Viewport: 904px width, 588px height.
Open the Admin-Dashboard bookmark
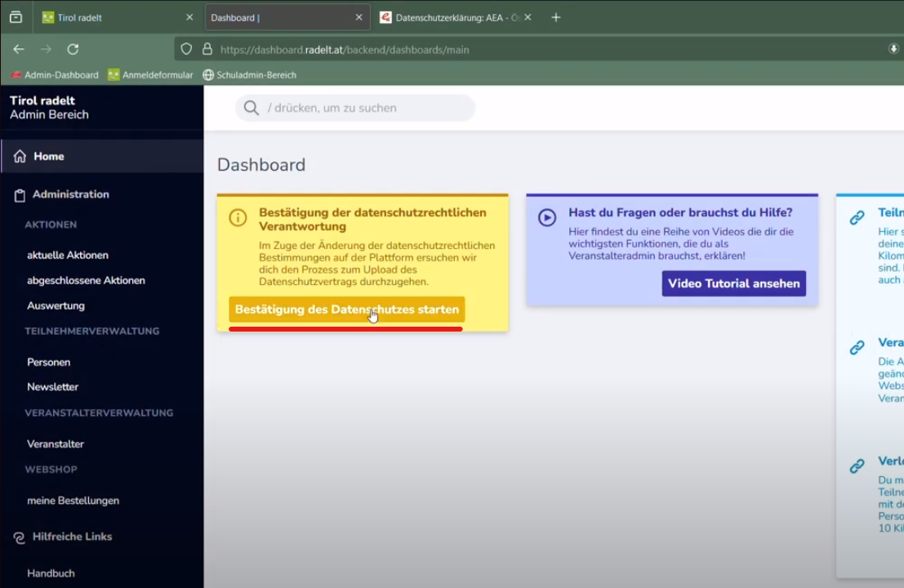pos(55,75)
